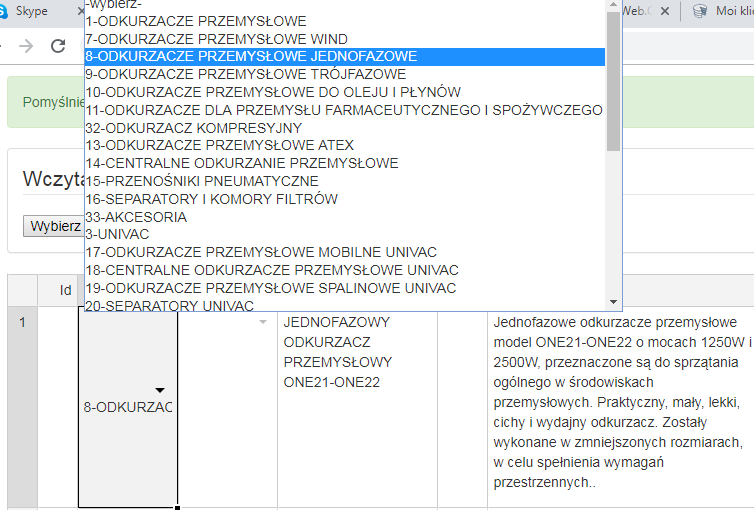Select 3-UNIVAC option

345,235
